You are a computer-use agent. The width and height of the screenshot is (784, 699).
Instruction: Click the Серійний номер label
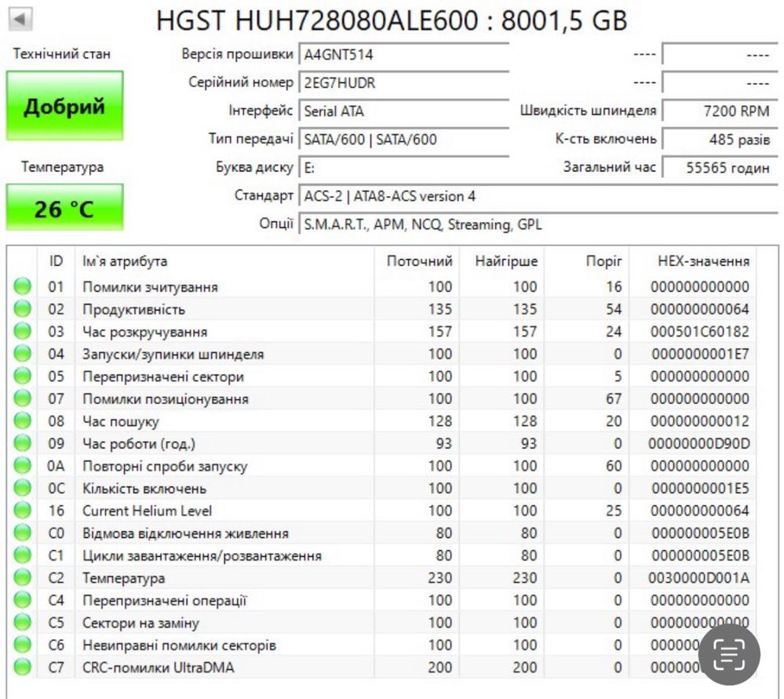tap(240, 82)
